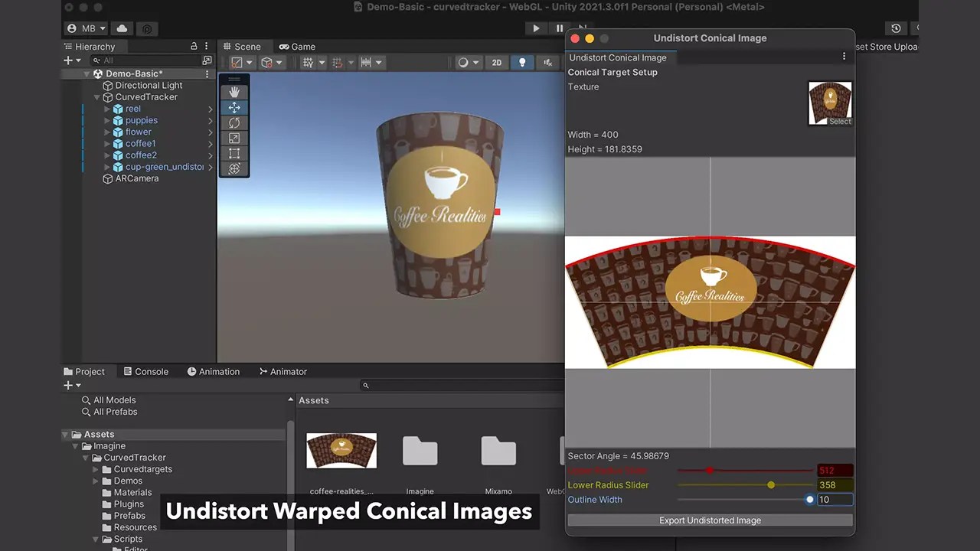The image size is (980, 551).
Task: Click the snap increment icon
Action: click(x=366, y=63)
